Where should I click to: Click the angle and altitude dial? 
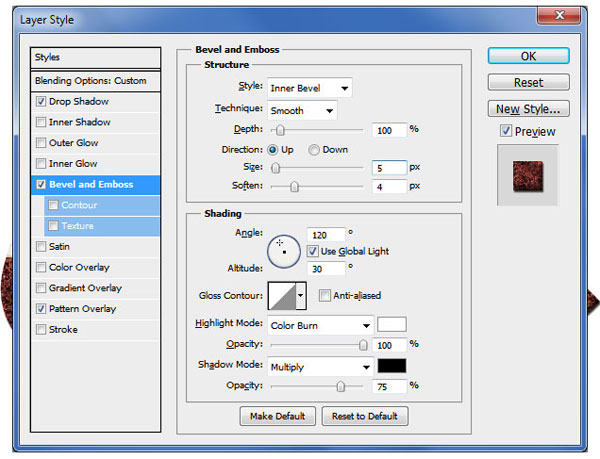click(283, 251)
